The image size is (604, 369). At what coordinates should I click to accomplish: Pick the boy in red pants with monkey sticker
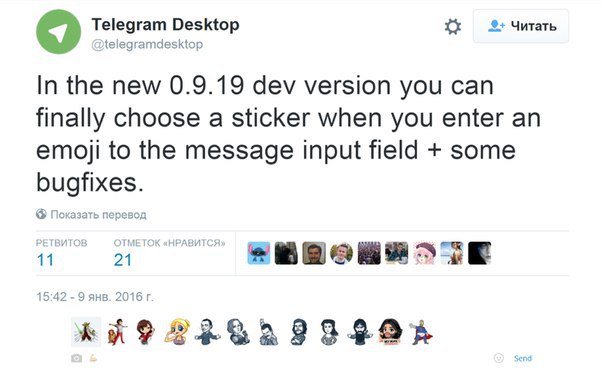[117, 332]
